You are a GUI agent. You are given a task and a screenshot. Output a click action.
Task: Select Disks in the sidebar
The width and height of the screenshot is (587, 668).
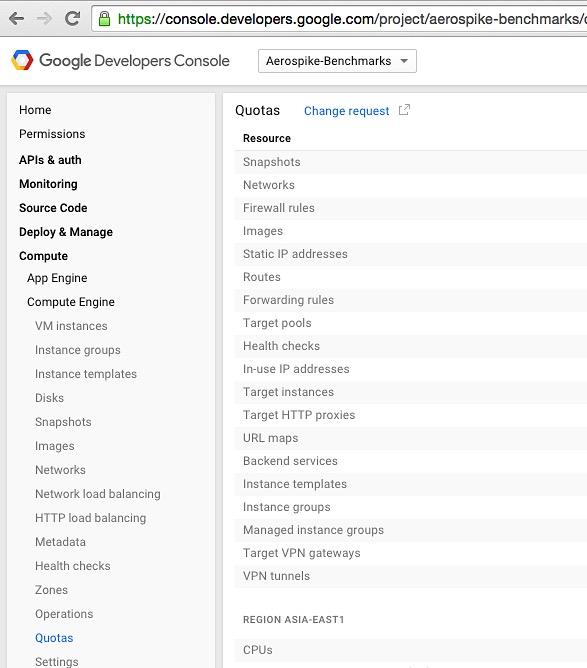[x=49, y=398]
